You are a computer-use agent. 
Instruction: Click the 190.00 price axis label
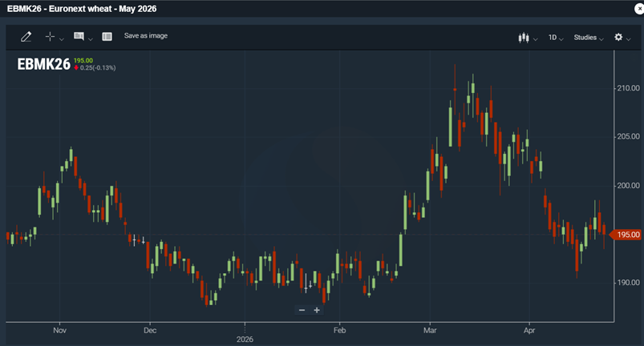(629, 283)
